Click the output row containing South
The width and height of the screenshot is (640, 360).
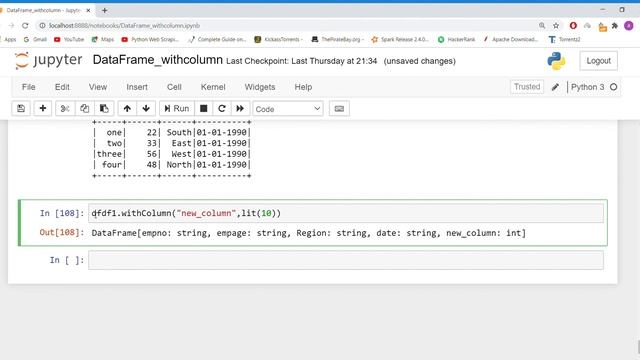(171, 133)
